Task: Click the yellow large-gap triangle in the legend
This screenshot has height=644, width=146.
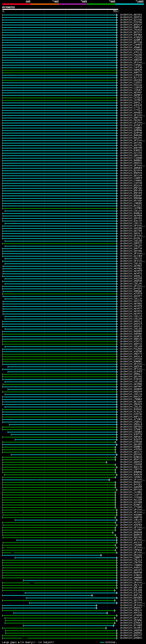Action: [x=19, y=642]
